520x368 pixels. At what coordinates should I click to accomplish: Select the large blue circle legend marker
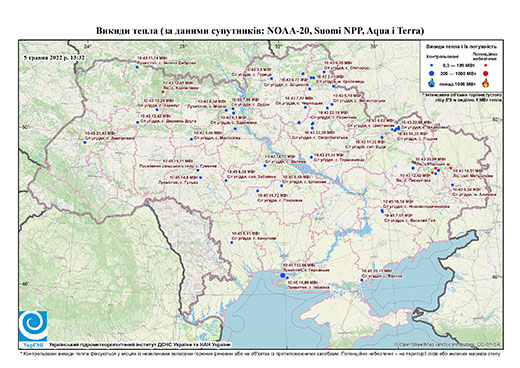pyautogui.click(x=432, y=73)
